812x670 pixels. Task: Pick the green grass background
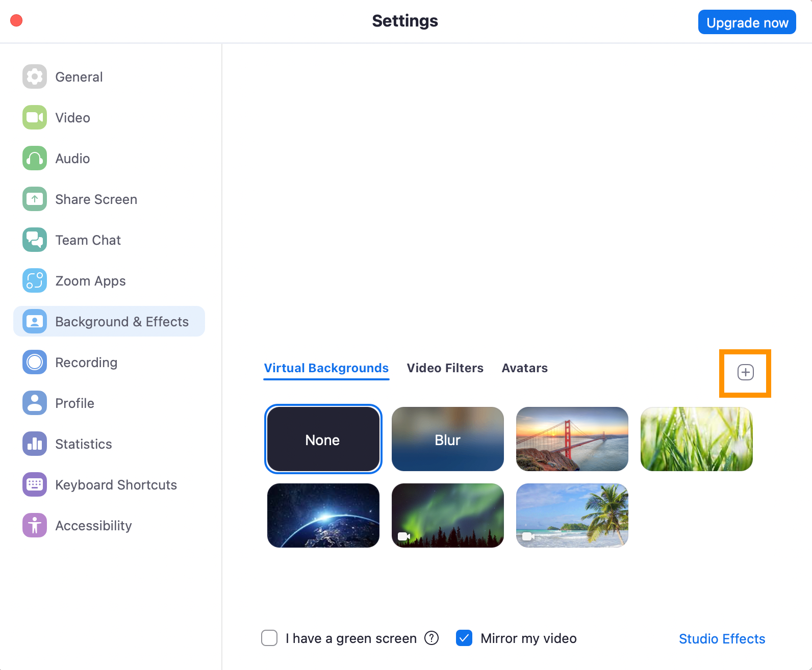pyautogui.click(x=697, y=439)
